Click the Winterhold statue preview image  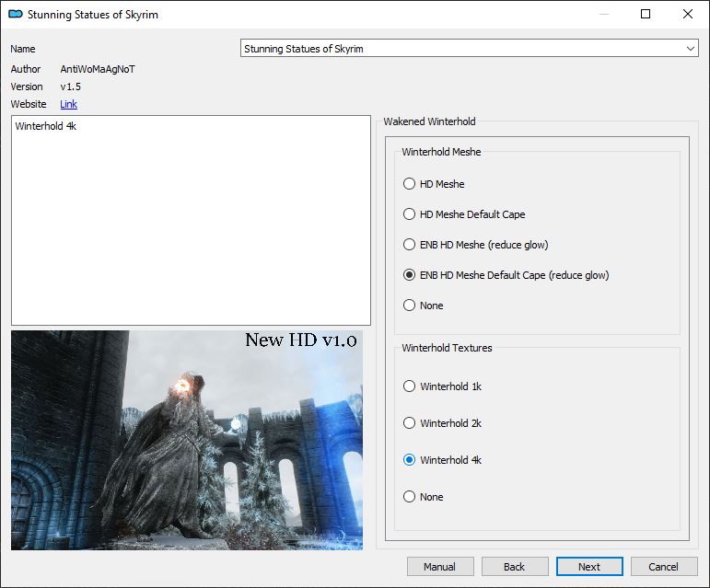pyautogui.click(x=187, y=440)
